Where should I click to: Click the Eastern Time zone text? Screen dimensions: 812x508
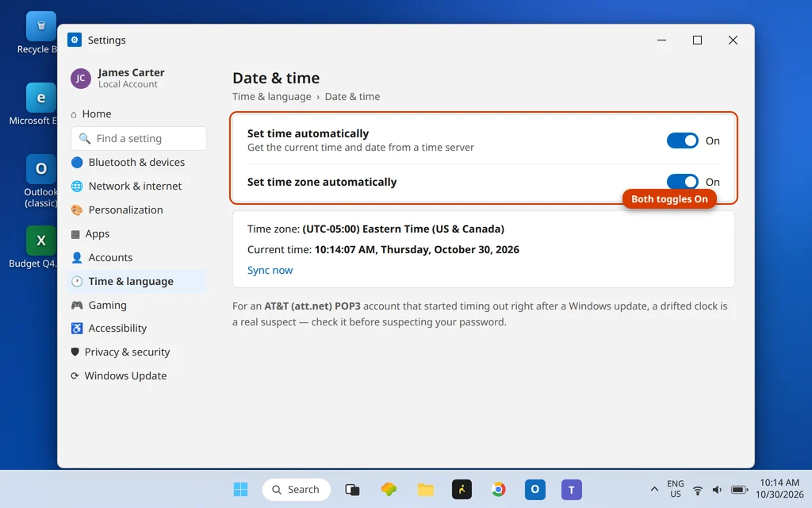point(404,229)
